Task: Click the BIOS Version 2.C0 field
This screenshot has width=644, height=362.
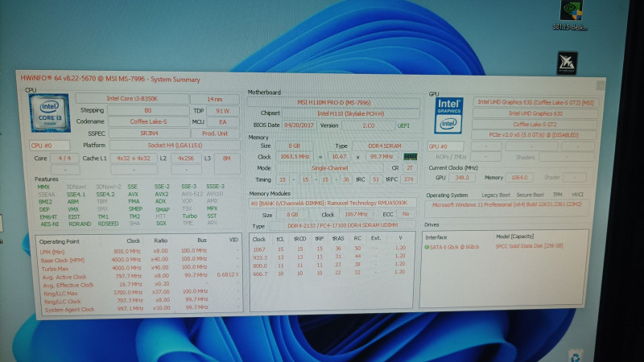Action: click(x=368, y=125)
